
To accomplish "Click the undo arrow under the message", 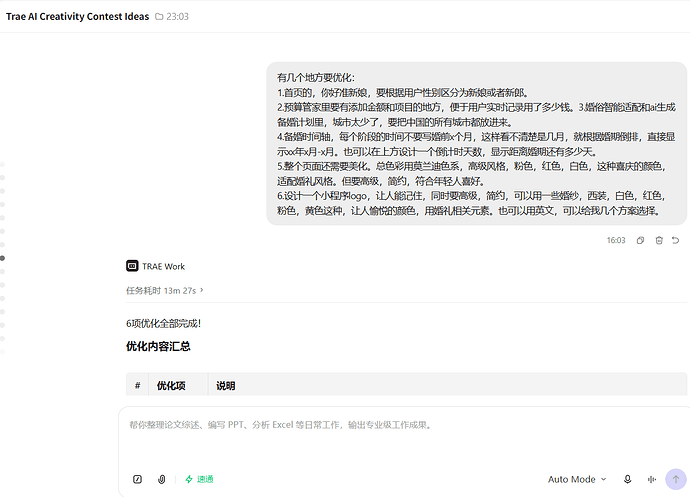I will (675, 240).
